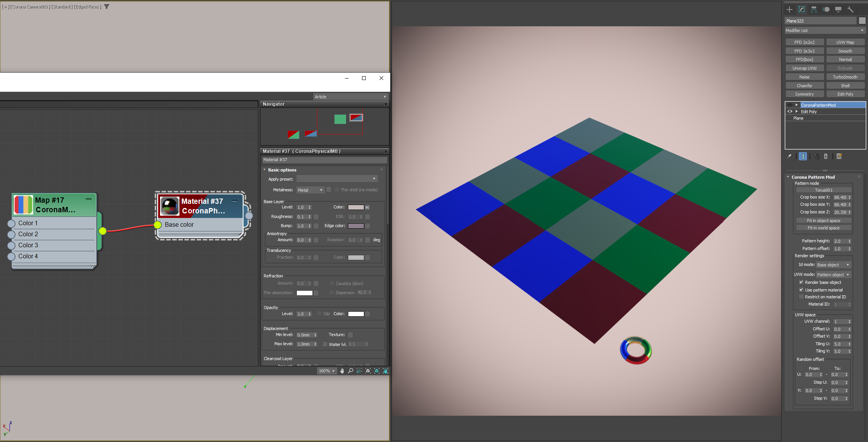The width and height of the screenshot is (868, 442).
Task: Add the TurboSmooth modifier button
Action: [845, 77]
